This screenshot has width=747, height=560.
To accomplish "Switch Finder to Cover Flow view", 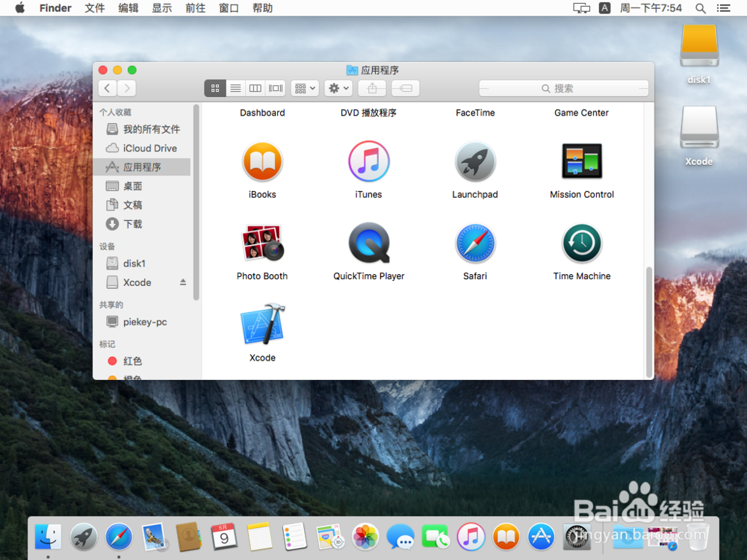I will pyautogui.click(x=276, y=88).
